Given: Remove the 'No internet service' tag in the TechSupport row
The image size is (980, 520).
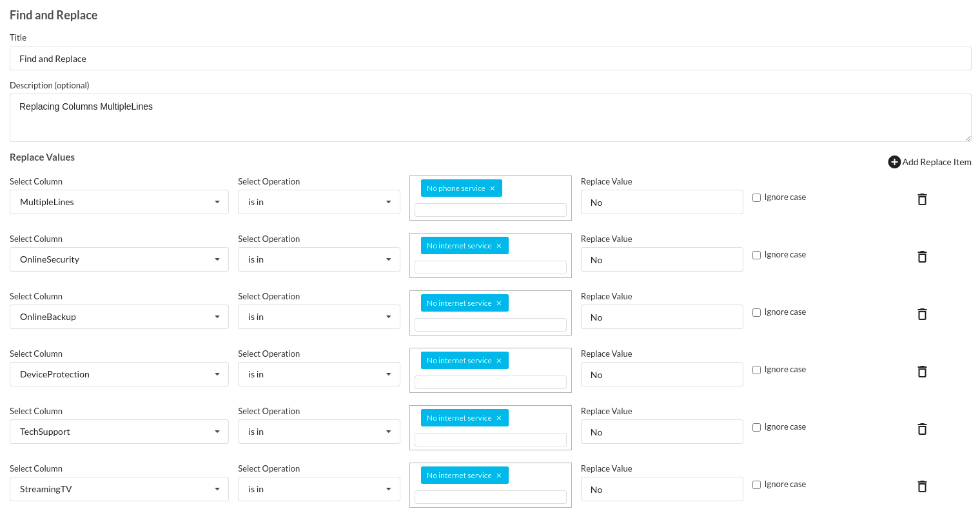Looking at the screenshot, I should pos(499,418).
